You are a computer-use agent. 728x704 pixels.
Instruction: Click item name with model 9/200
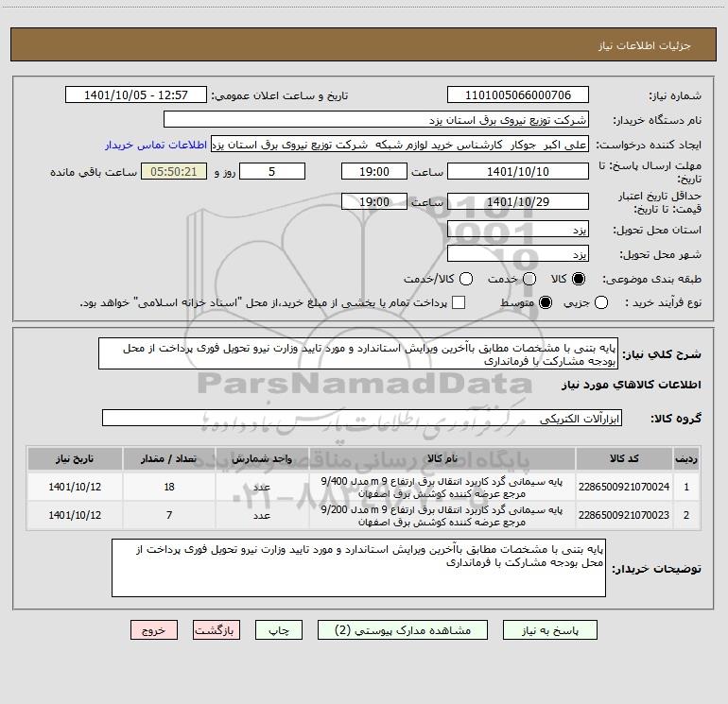pos(442,515)
